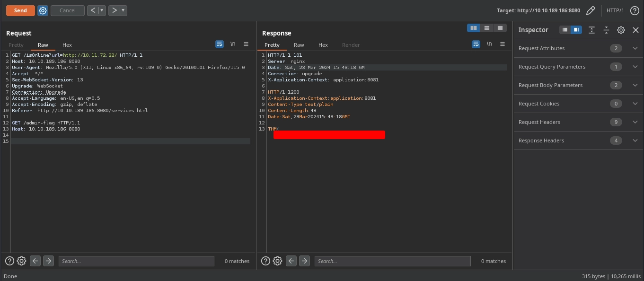Viewport: 644px width, 281px height.
Task: Click the Send button
Action: coord(20,10)
